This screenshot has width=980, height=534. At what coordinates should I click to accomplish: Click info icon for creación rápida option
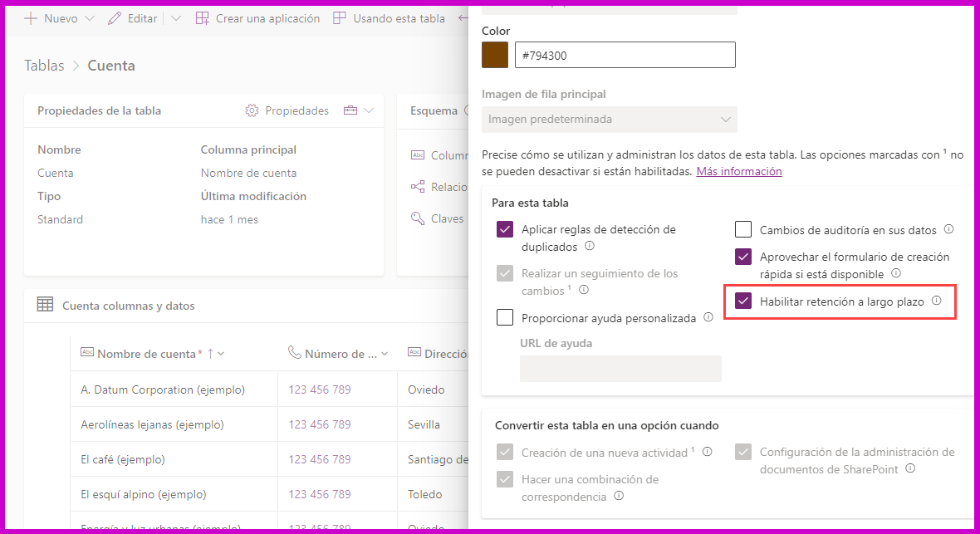895,273
